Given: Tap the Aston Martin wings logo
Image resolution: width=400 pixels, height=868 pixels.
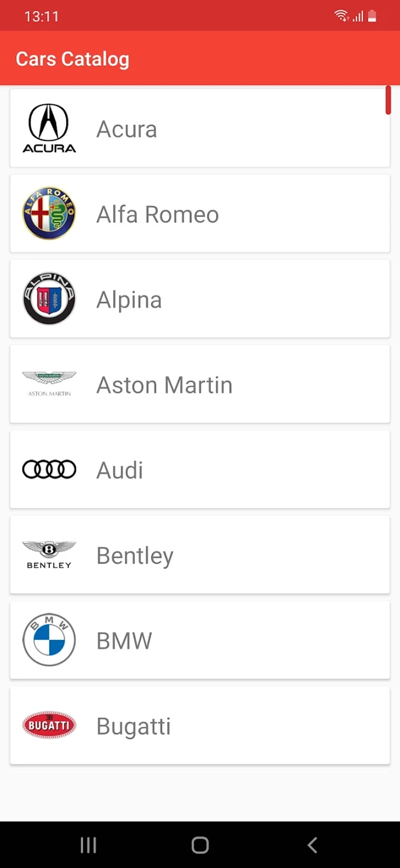Looking at the screenshot, I should click(x=49, y=384).
